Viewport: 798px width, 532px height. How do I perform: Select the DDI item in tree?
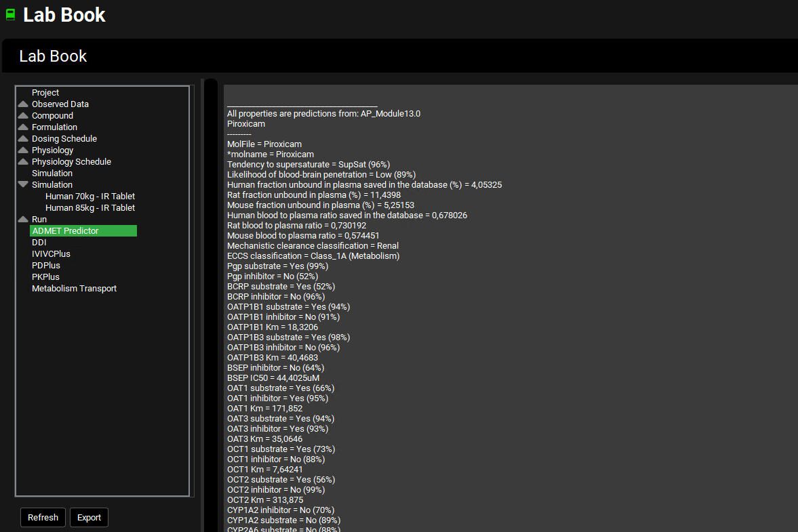(39, 243)
